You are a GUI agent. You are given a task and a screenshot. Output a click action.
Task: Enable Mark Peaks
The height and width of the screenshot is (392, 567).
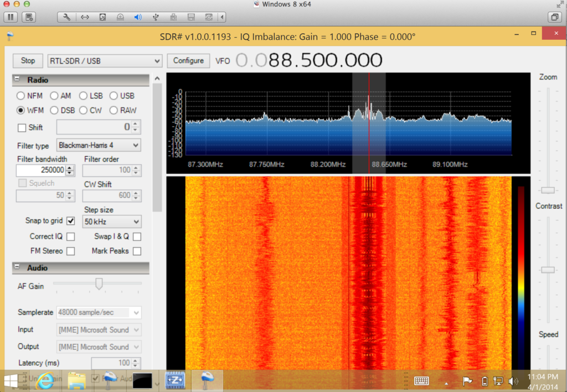coord(137,251)
